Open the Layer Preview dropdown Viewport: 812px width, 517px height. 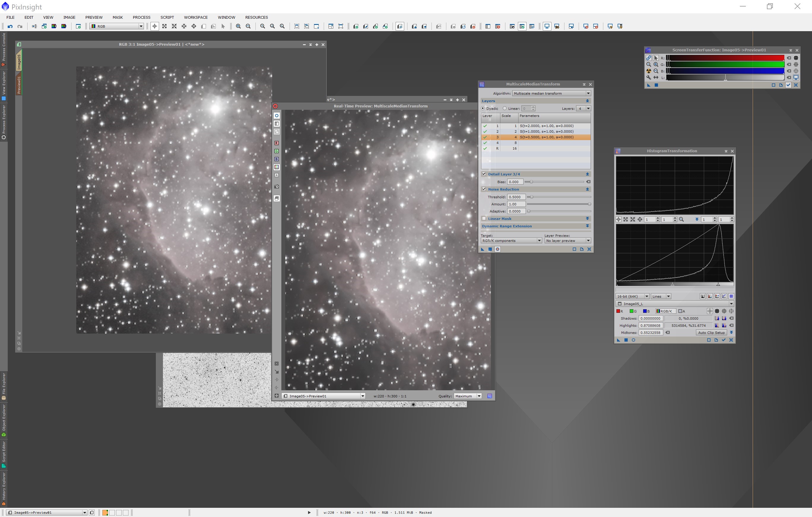tap(567, 241)
